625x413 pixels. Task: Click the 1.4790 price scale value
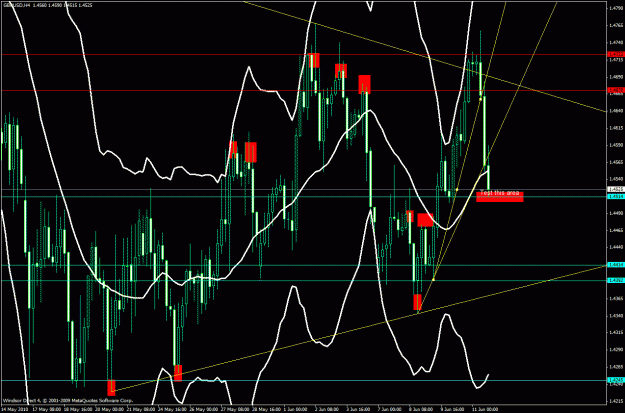point(614,8)
